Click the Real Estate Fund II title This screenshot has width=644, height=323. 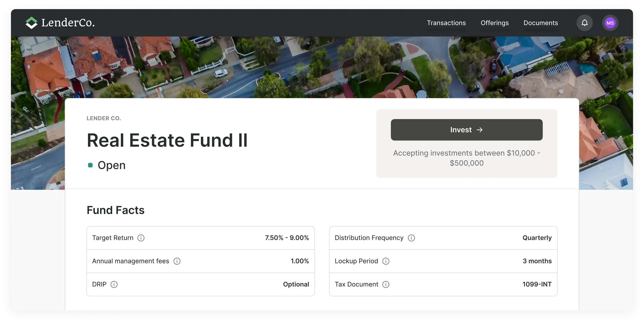coord(167,140)
